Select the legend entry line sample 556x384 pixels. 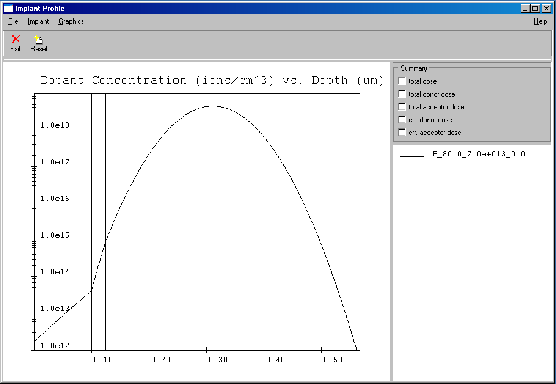(x=412, y=156)
